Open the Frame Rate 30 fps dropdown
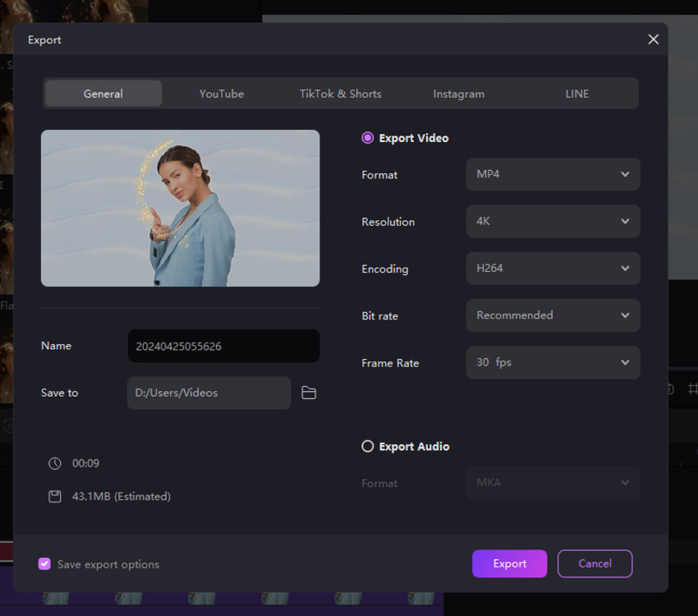This screenshot has height=616, width=698. coord(553,362)
